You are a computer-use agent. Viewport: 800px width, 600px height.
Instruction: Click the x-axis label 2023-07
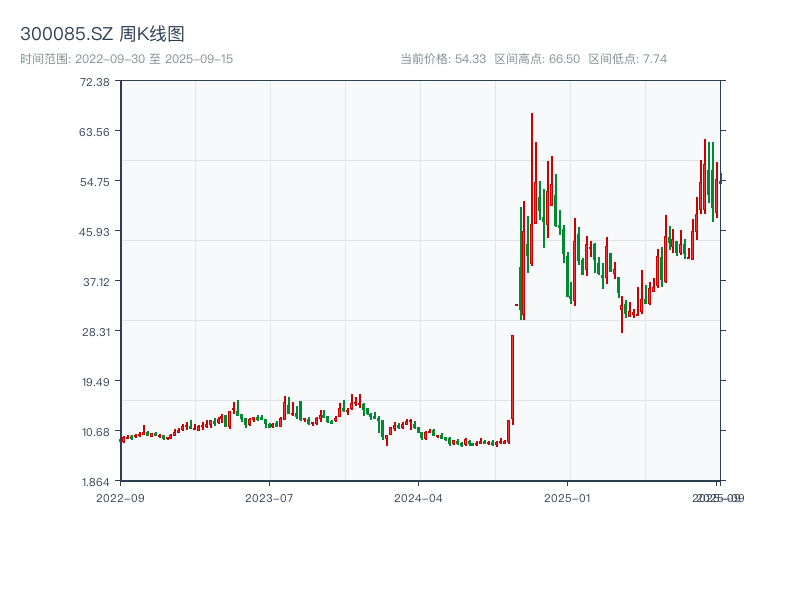tap(269, 498)
